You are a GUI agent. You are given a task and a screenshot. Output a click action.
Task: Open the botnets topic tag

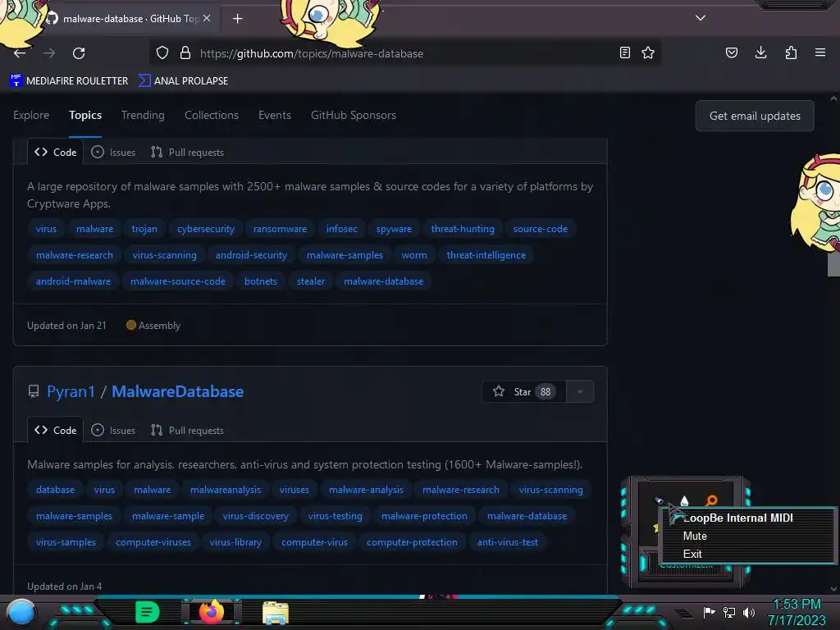261,281
